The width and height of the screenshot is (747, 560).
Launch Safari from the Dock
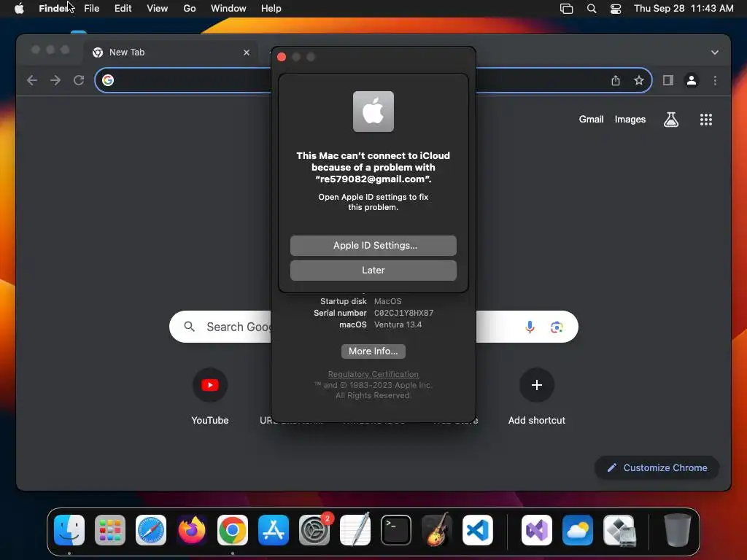(x=151, y=530)
